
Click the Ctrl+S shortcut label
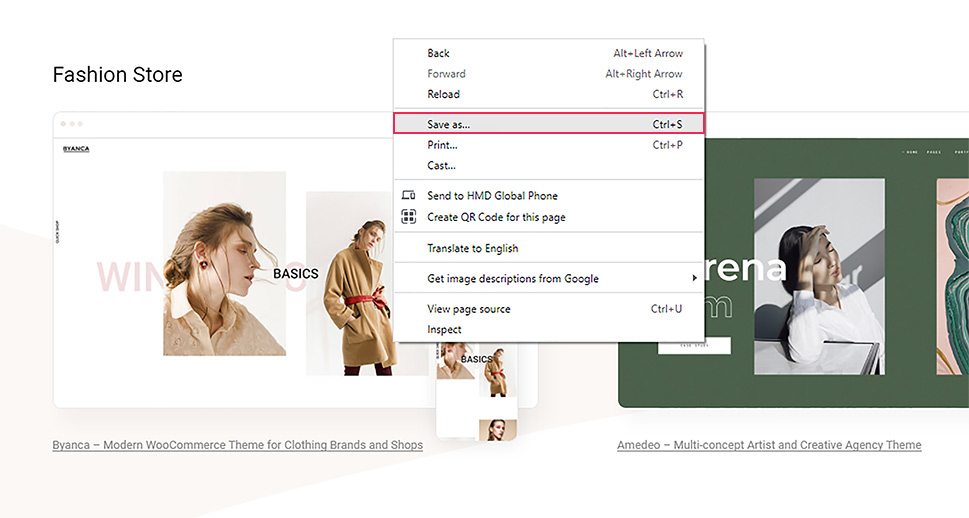667,124
